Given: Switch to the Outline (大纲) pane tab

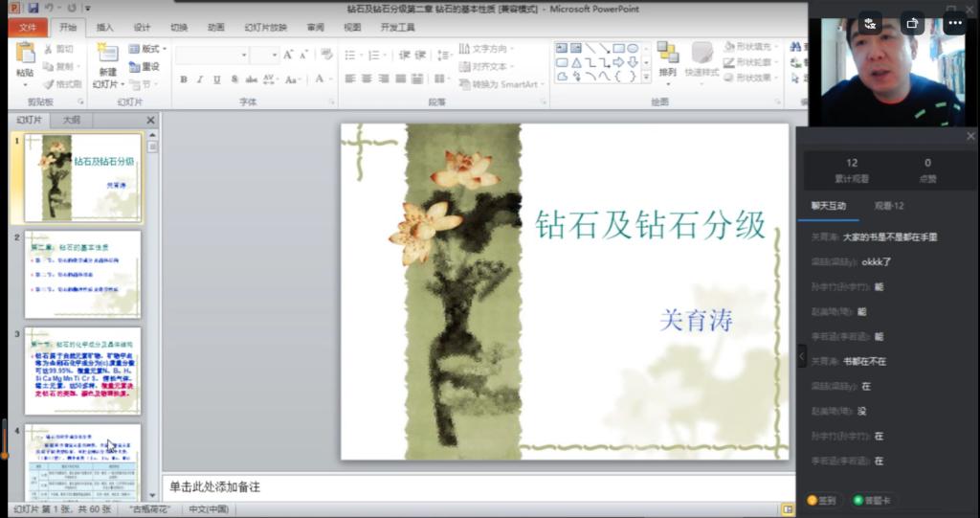Looking at the screenshot, I should click(x=72, y=120).
